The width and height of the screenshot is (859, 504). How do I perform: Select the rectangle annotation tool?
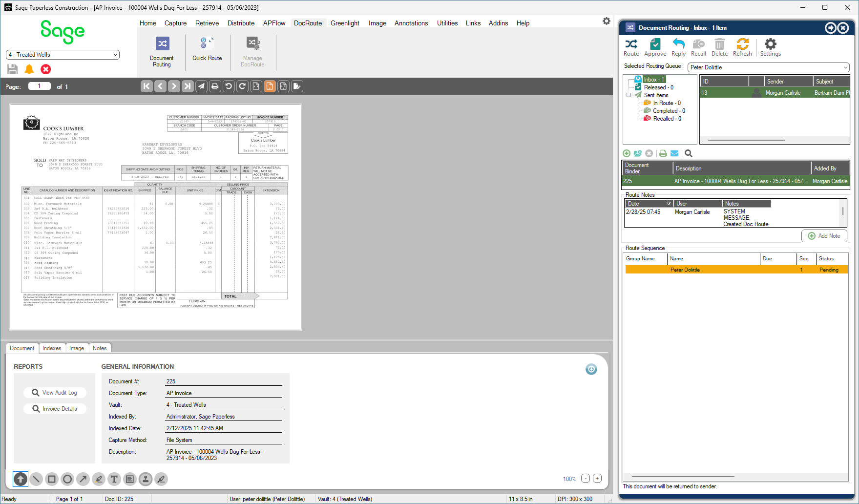pyautogui.click(x=52, y=479)
